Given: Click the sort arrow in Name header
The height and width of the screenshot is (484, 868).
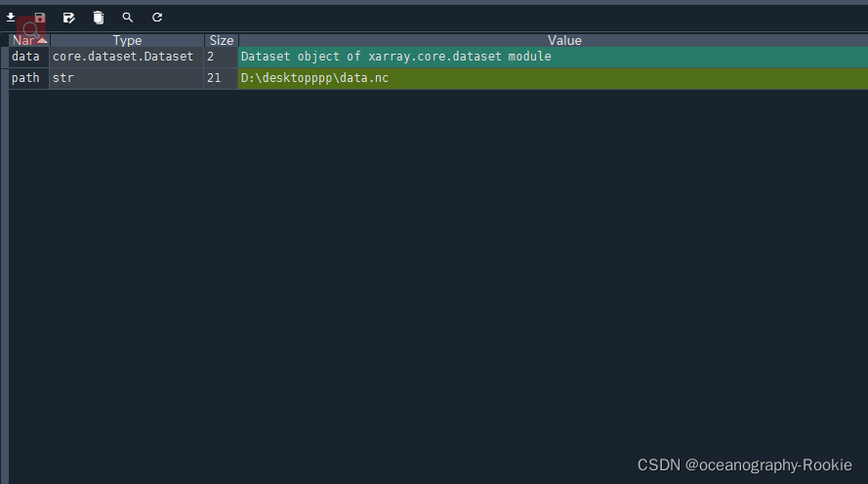Looking at the screenshot, I should (x=42, y=40).
